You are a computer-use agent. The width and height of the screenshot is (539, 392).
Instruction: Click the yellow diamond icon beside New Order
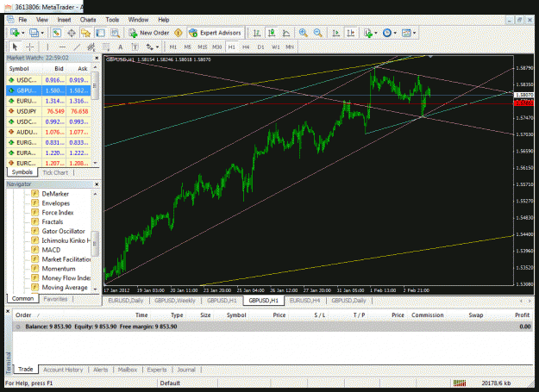178,33
